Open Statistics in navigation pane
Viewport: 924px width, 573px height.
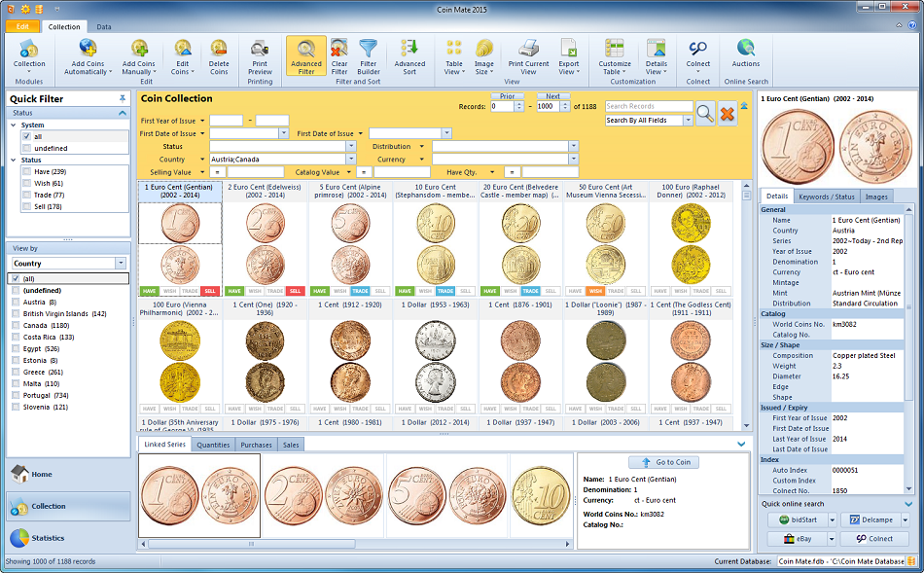pyautogui.click(x=68, y=538)
